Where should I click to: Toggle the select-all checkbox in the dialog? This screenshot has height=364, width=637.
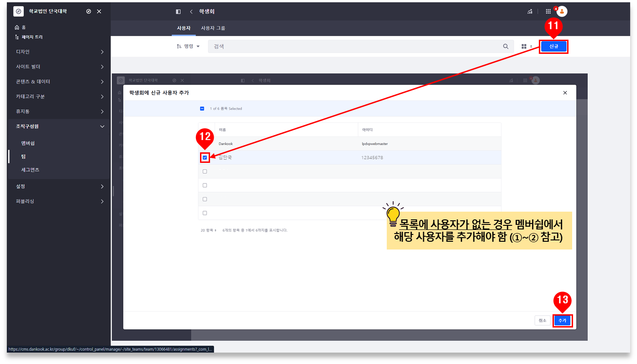[202, 109]
